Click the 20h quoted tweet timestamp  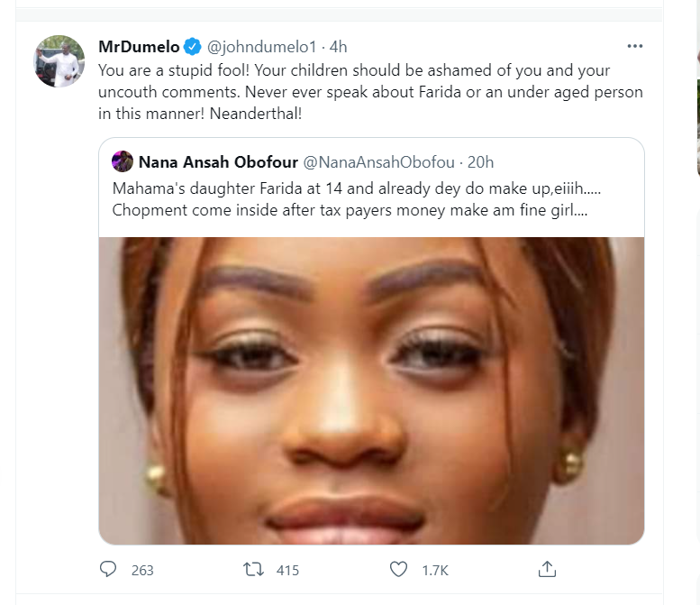click(480, 162)
